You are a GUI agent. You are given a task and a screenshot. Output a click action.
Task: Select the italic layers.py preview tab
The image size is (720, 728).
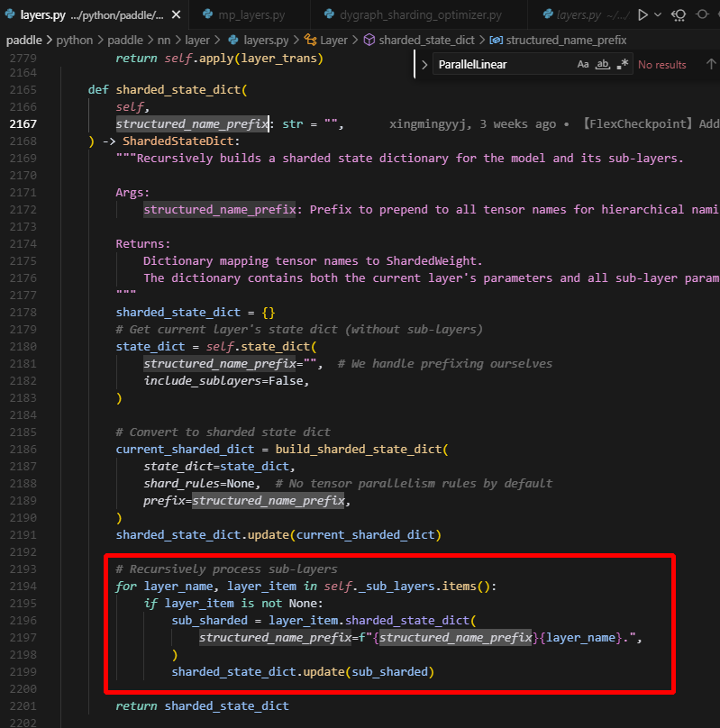577,14
